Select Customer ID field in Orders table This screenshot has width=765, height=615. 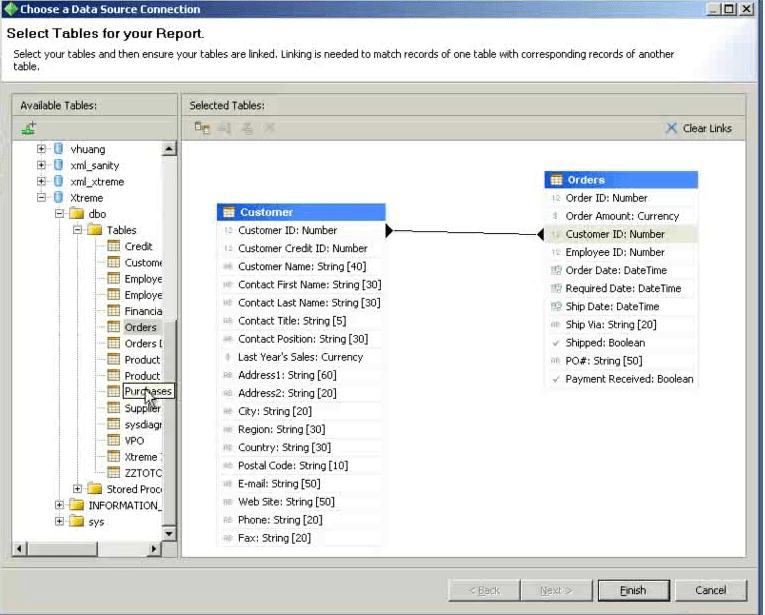tap(614, 234)
